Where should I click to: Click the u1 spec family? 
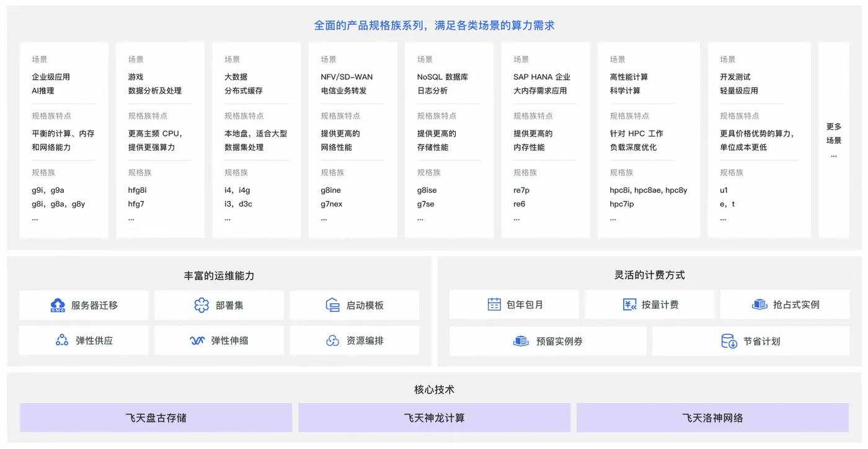coord(724,190)
